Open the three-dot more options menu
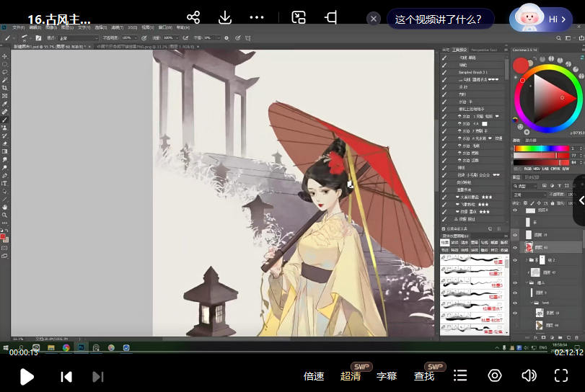 (x=257, y=17)
